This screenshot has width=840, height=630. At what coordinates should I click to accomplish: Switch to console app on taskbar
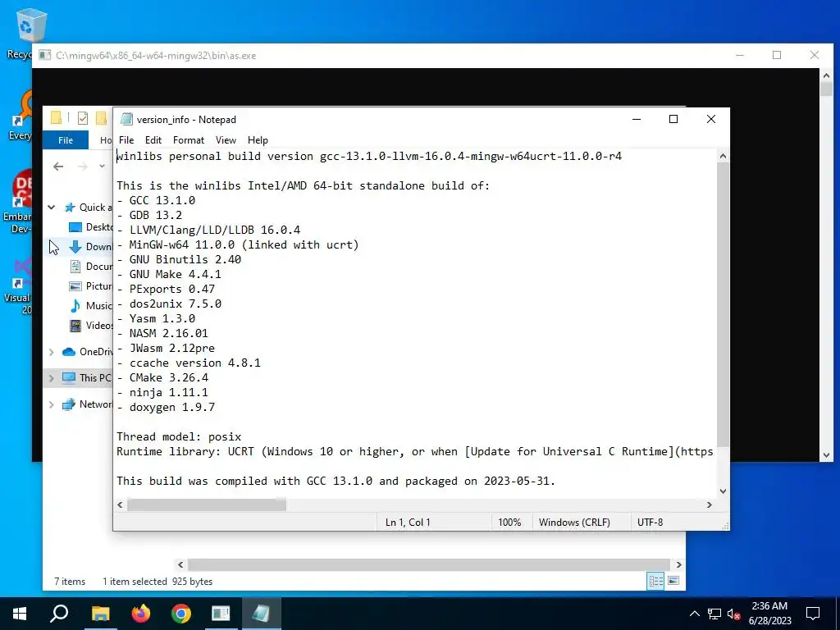click(x=221, y=614)
